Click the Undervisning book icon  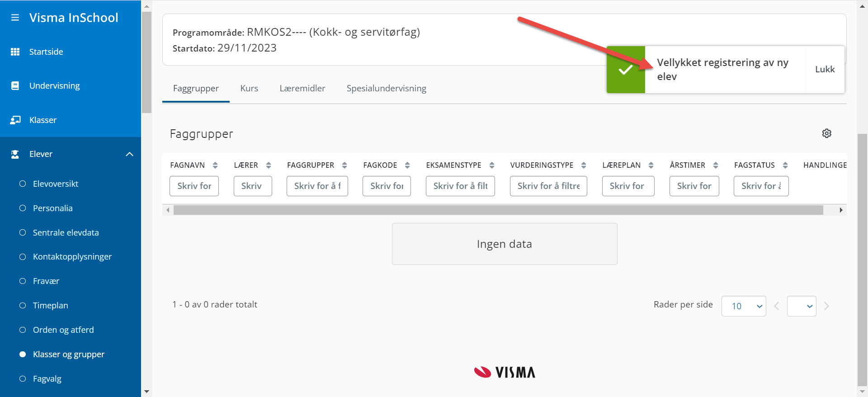coord(15,85)
